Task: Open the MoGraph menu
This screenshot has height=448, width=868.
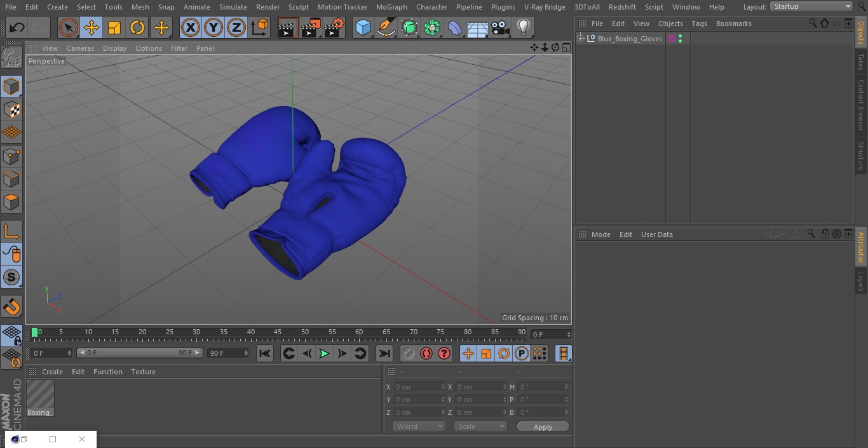Action: [x=391, y=7]
